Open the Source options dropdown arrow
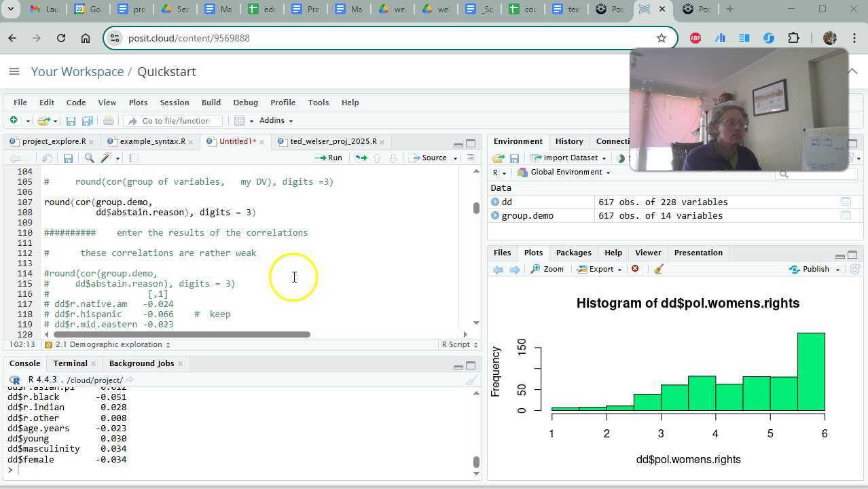Viewport: 868px width, 489px height. [455, 158]
